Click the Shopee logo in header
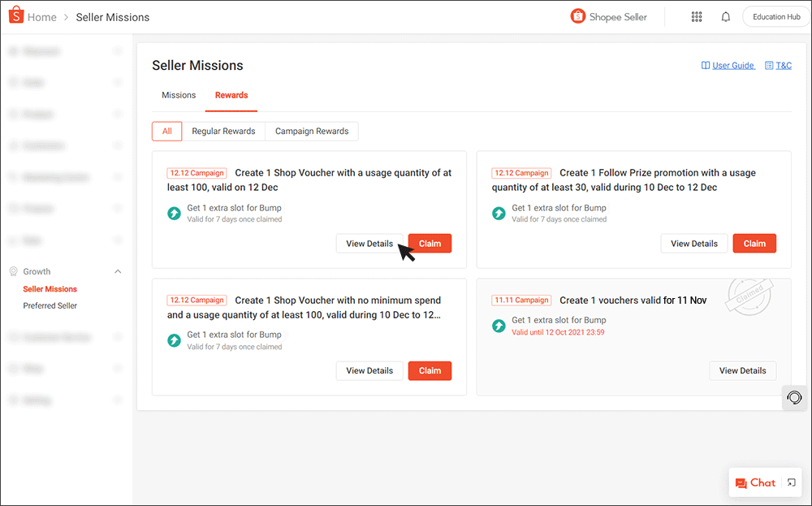The width and height of the screenshot is (812, 506). coord(16,15)
